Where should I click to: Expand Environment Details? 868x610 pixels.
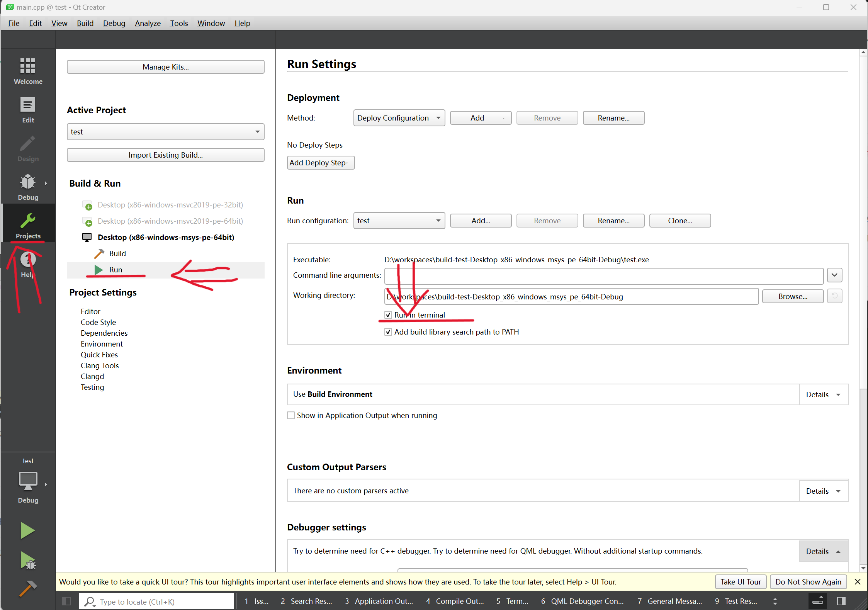pyautogui.click(x=823, y=394)
